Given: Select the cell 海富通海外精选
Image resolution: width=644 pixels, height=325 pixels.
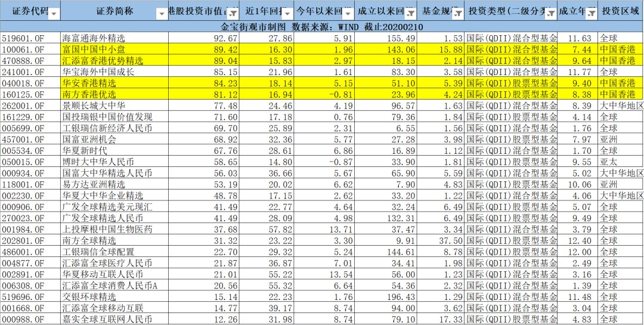Looking at the screenshot, I should point(114,38).
